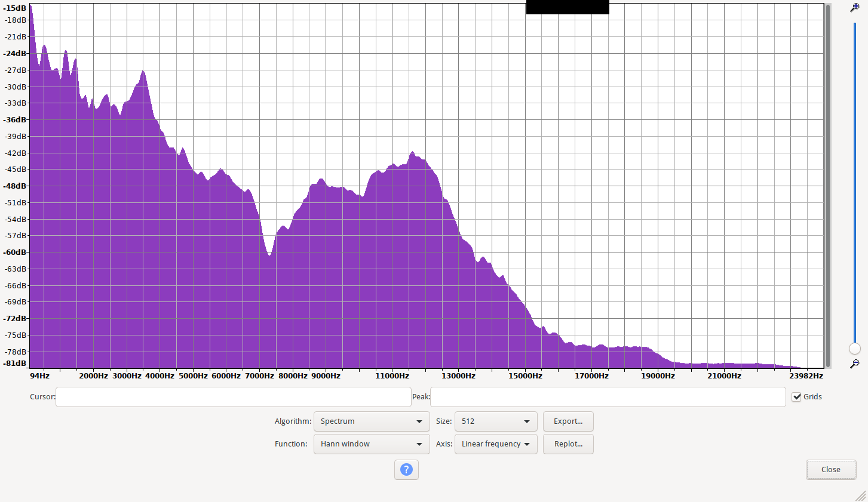
Task: Click the vertical zoom slider handle
Action: pos(855,349)
